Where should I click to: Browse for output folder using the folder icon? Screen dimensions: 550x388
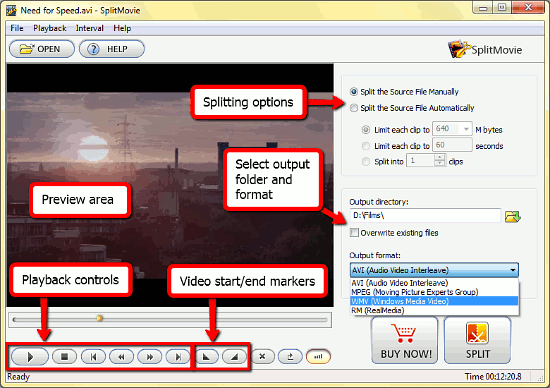click(x=512, y=216)
